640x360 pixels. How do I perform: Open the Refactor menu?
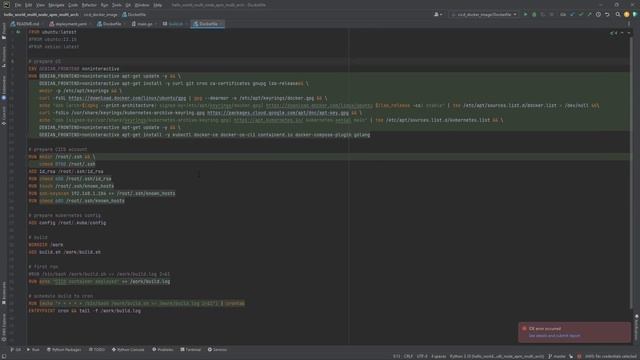click(89, 5)
